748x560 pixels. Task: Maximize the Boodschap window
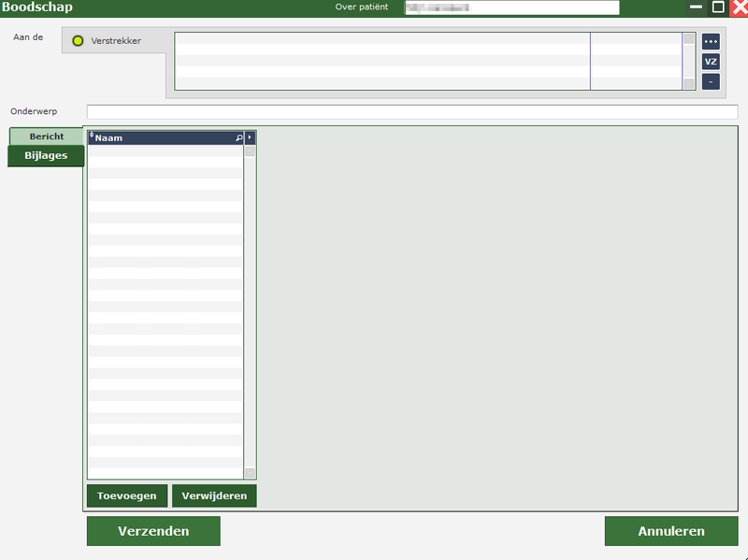(x=718, y=7)
